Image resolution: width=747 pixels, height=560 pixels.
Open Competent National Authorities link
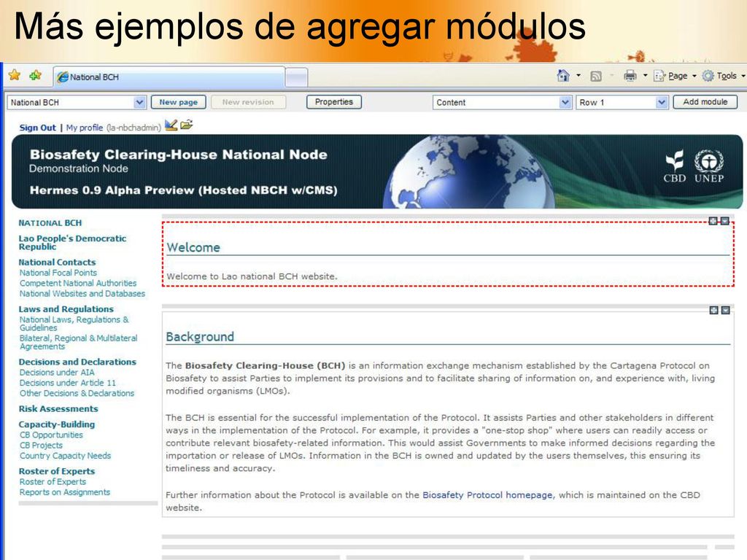pyautogui.click(x=78, y=284)
